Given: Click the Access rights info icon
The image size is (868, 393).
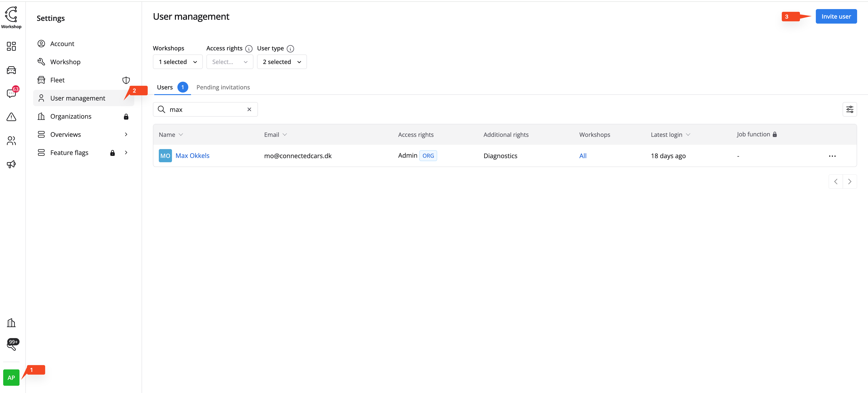Looking at the screenshot, I should click(x=249, y=49).
